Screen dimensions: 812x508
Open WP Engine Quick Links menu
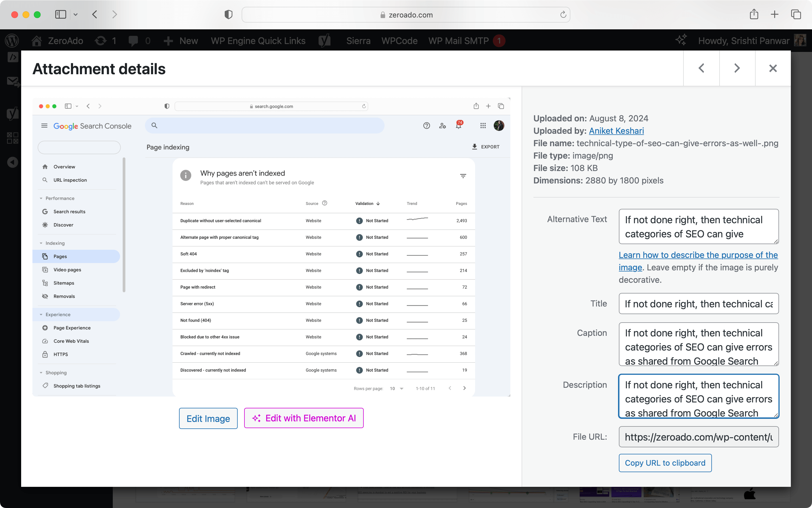coord(258,41)
